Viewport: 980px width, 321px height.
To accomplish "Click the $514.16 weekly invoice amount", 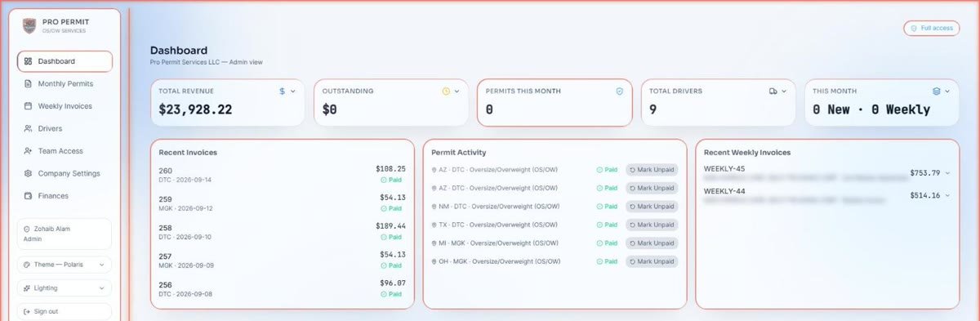I will tap(925, 196).
